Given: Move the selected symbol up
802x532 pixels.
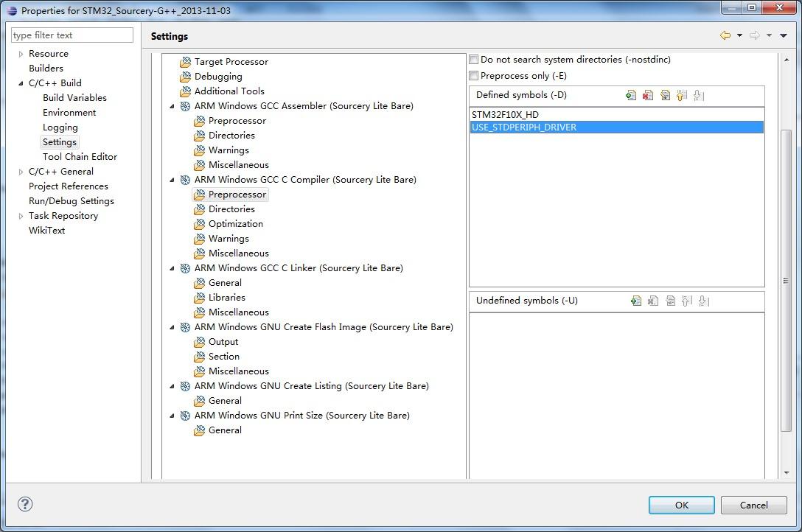Looking at the screenshot, I should [x=682, y=94].
